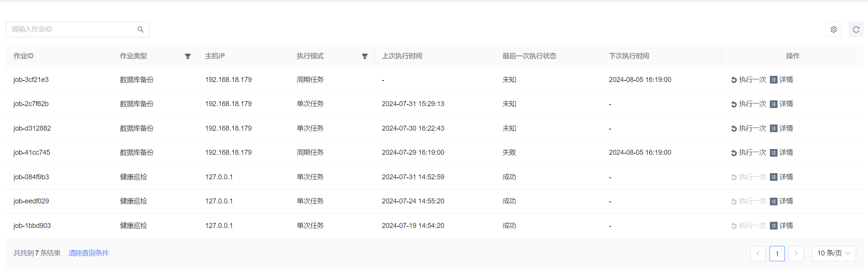This screenshot has width=868, height=272.
Task: Click the search magnifier icon
Action: (x=141, y=29)
